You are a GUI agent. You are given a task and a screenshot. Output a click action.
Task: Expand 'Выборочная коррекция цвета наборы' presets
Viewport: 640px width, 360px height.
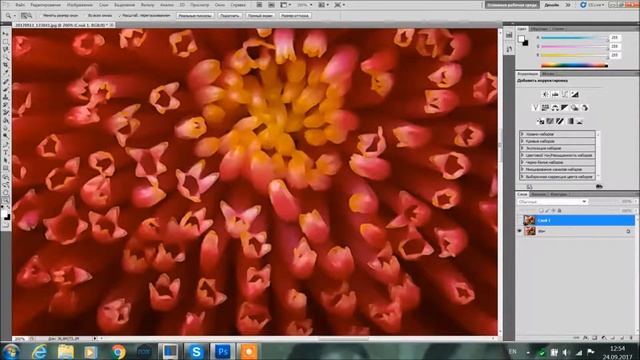[x=522, y=177]
